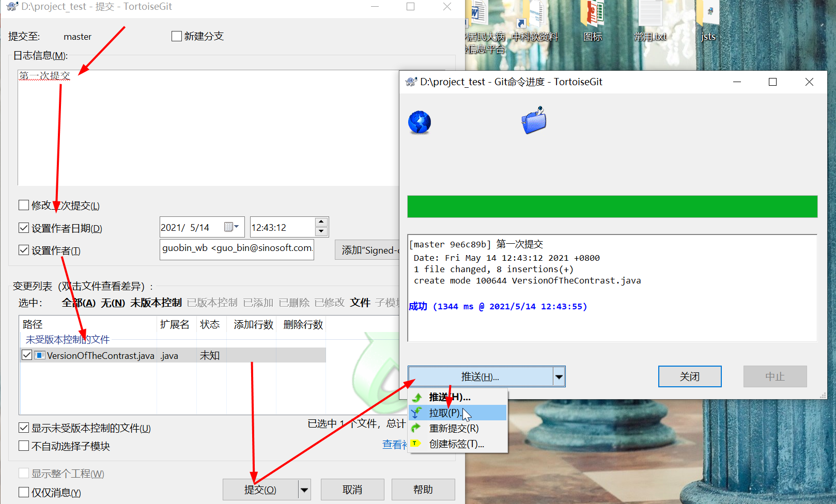Click 未知 status cell in file row
Viewport: 836px width, 504px height.
tap(210, 355)
